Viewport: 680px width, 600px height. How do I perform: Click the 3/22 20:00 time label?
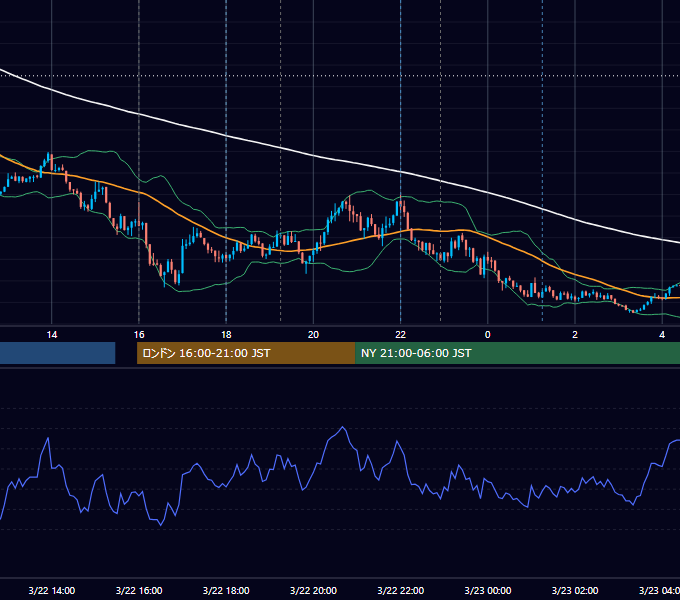pos(313,590)
